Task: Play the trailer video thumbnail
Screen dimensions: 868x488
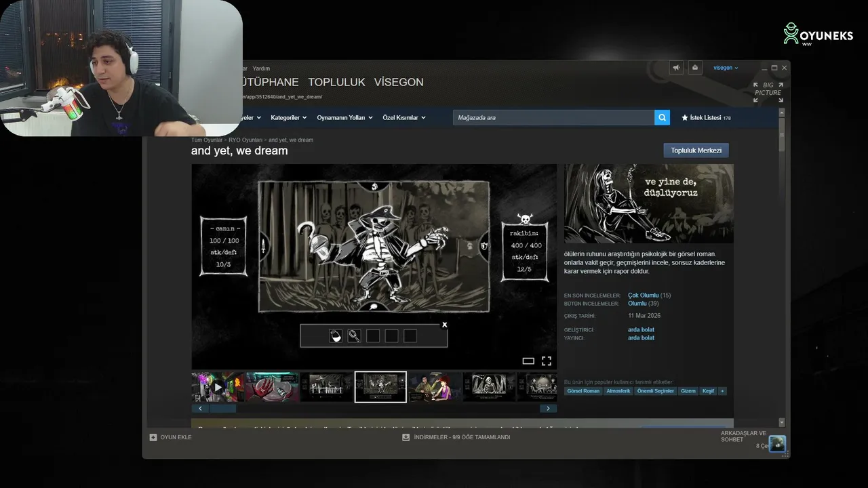Action: click(x=218, y=387)
